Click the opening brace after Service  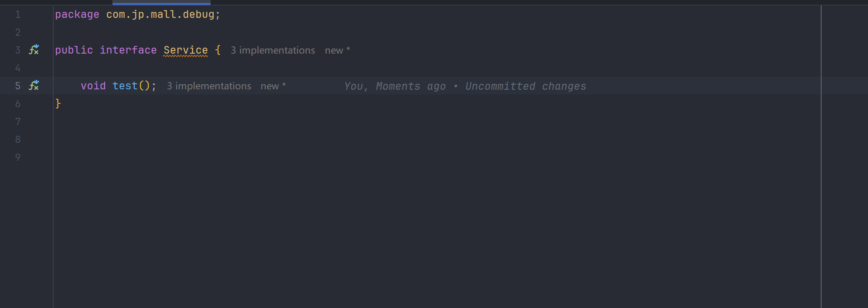(218, 50)
